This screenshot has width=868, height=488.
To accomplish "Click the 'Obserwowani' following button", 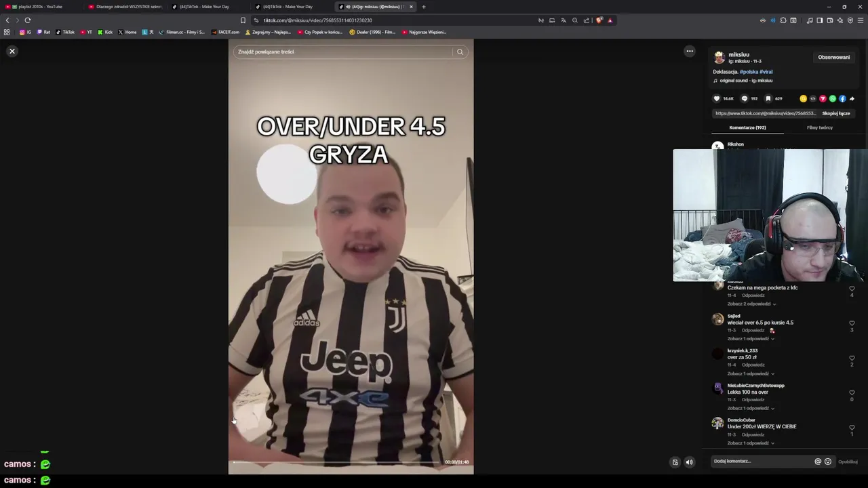I will (833, 58).
